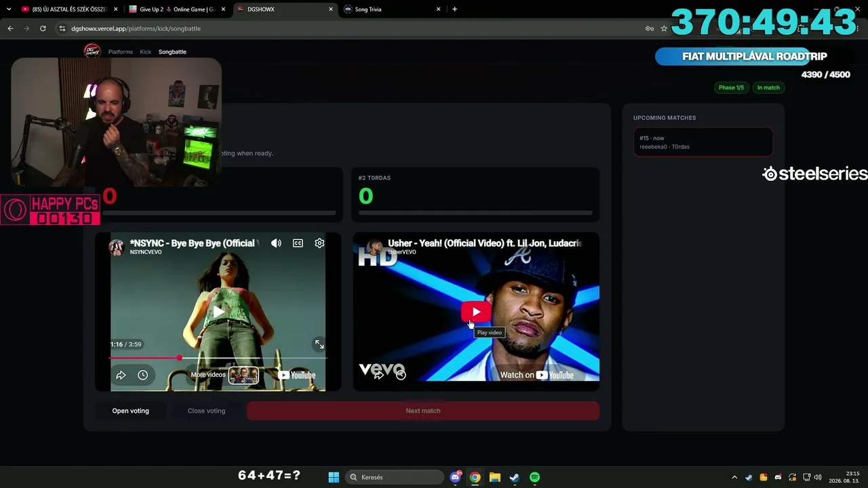Click the #2 TORDAS score card
This screenshot has height=488, width=868.
[x=476, y=195]
